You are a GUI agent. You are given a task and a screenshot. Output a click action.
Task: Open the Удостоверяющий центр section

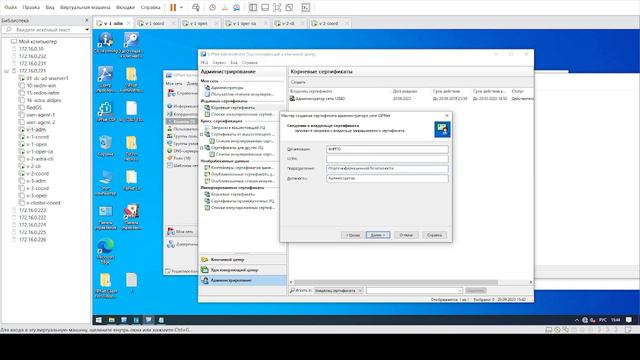[x=242, y=270]
